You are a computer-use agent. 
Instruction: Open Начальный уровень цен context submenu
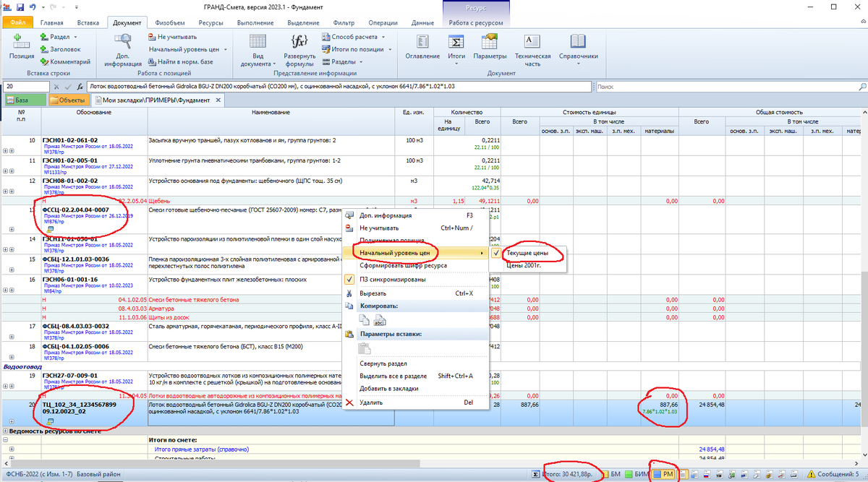pyautogui.click(x=416, y=253)
